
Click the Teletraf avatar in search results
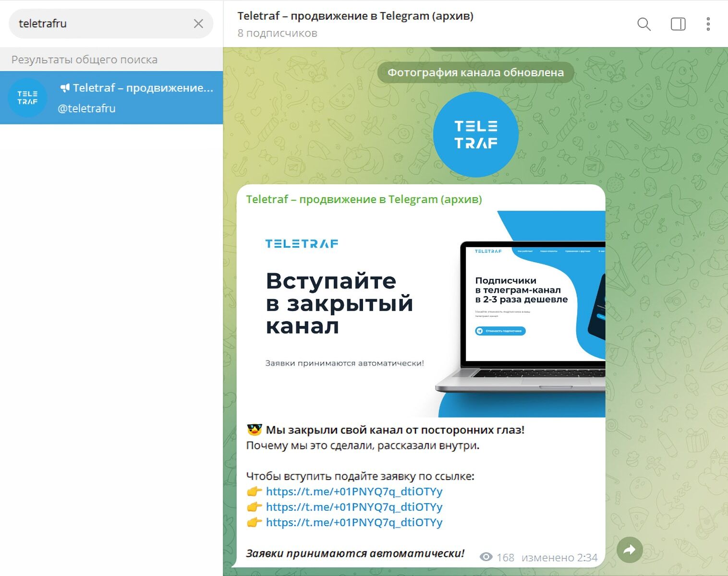pyautogui.click(x=27, y=97)
